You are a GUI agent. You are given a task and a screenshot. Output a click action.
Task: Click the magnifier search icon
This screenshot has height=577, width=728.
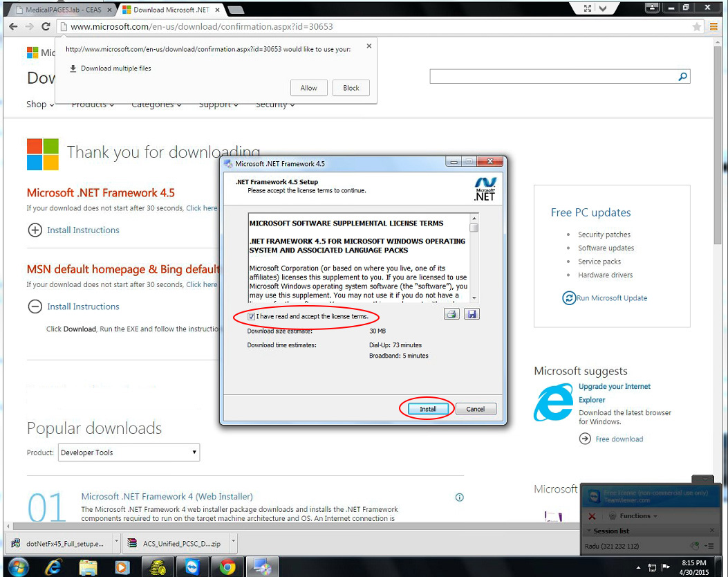pos(682,76)
